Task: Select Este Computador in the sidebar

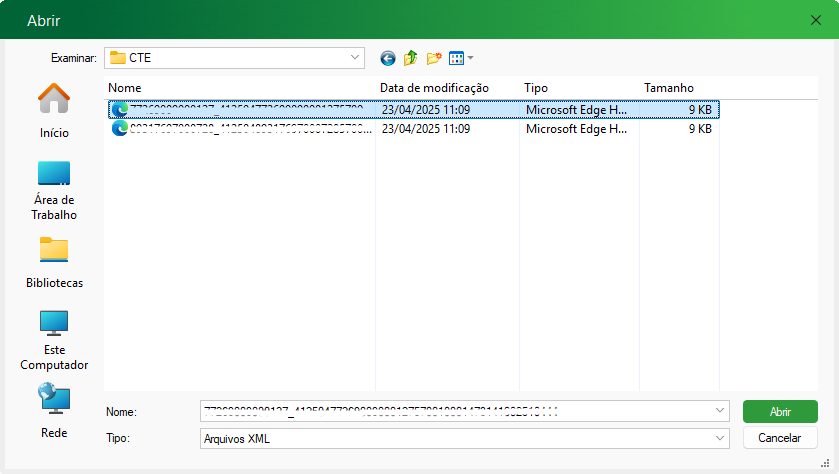Action: (x=54, y=340)
